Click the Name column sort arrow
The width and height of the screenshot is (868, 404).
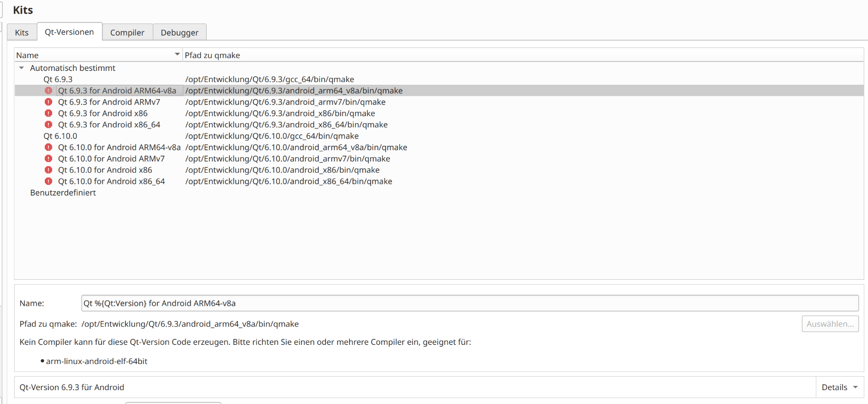coord(177,55)
